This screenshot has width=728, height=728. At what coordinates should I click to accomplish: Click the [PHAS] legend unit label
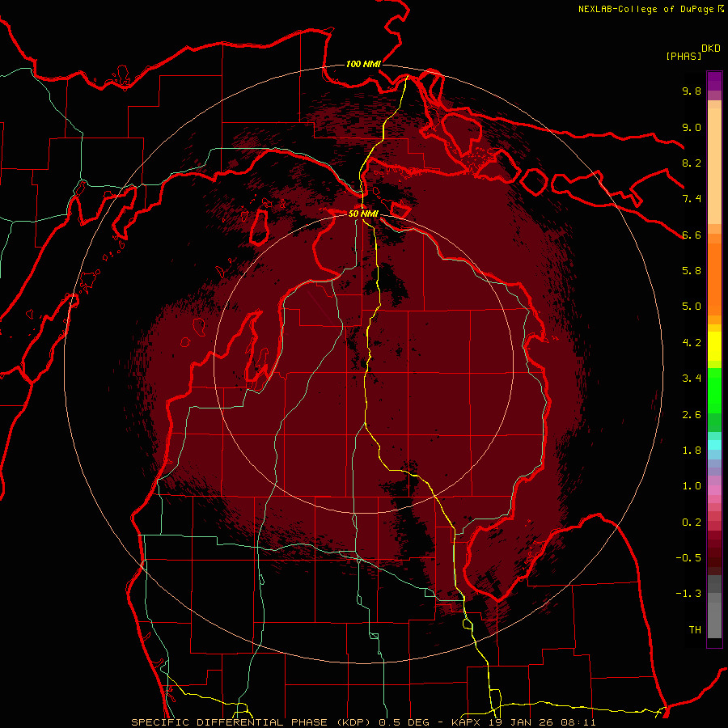(684, 56)
